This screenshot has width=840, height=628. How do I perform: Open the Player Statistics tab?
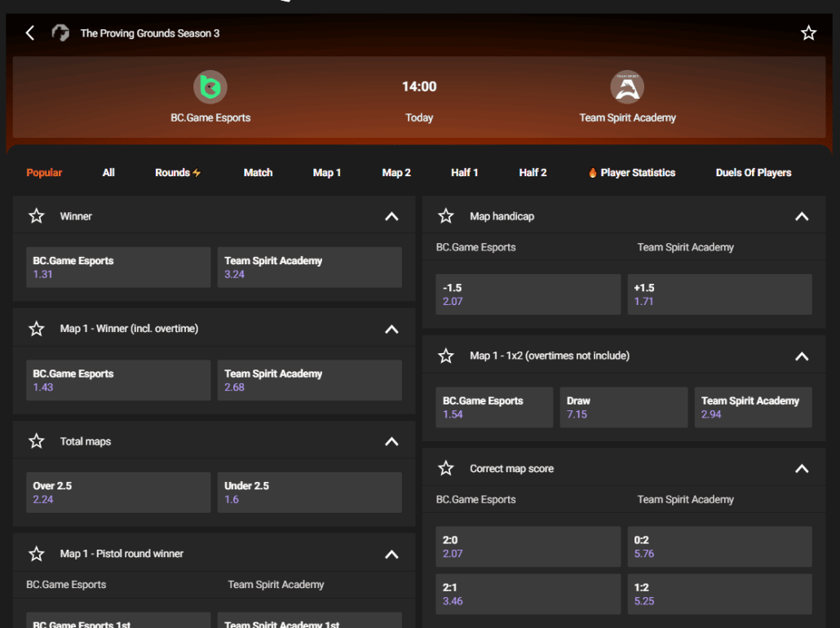pos(631,173)
